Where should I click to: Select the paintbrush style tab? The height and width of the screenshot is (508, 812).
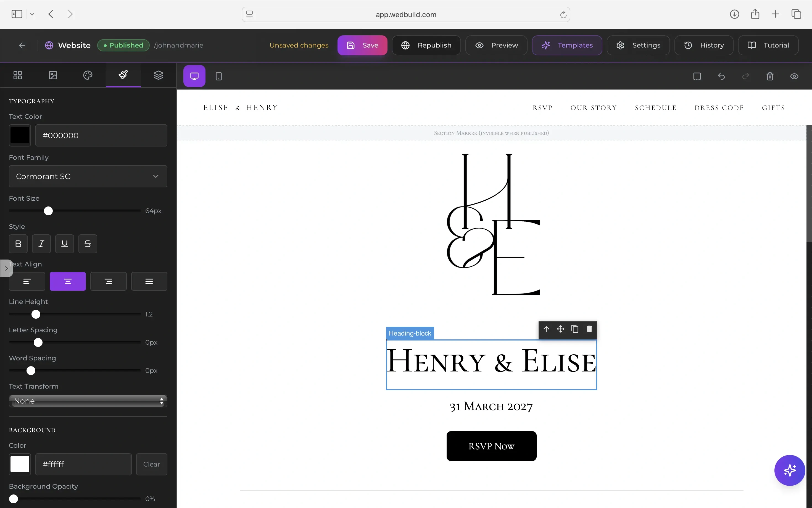tap(123, 75)
